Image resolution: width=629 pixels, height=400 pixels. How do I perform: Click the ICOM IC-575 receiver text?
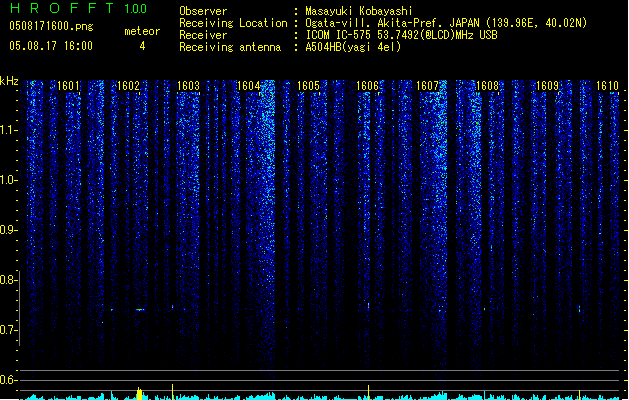pos(402,35)
